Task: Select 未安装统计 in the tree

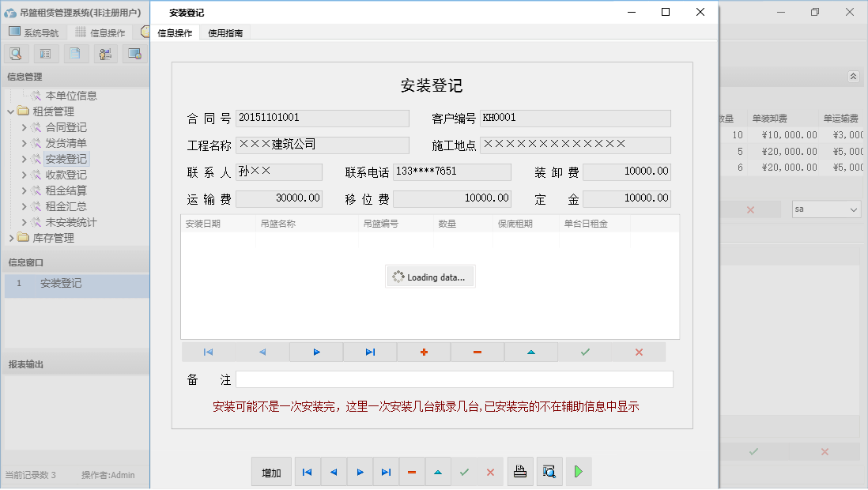Action: pyautogui.click(x=71, y=221)
